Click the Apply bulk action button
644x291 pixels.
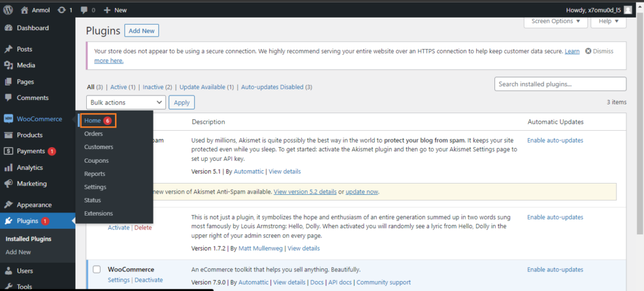(x=182, y=102)
